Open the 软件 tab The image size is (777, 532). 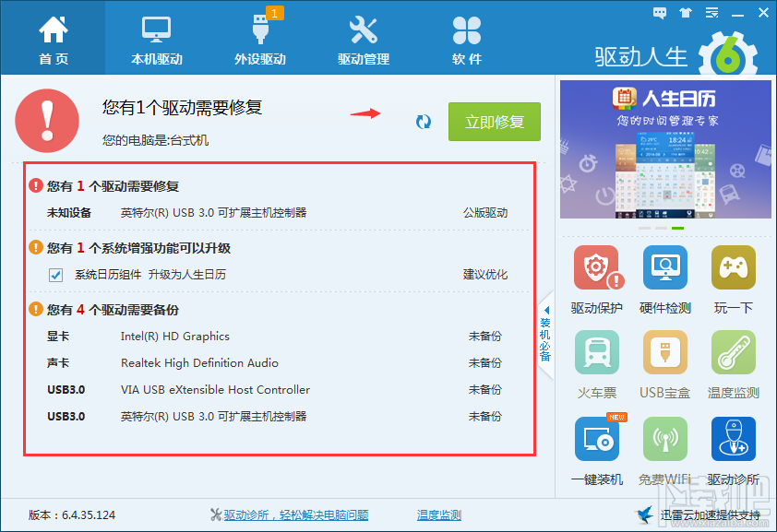tap(466, 40)
